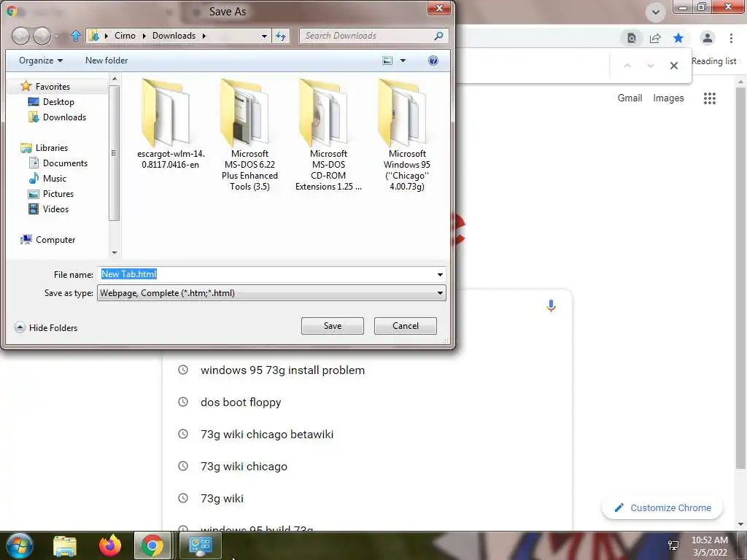Select Microsoft MS-DOS CD-ROM Extensions folder
Screen dimensions: 747x560
pyautogui.click(x=328, y=135)
